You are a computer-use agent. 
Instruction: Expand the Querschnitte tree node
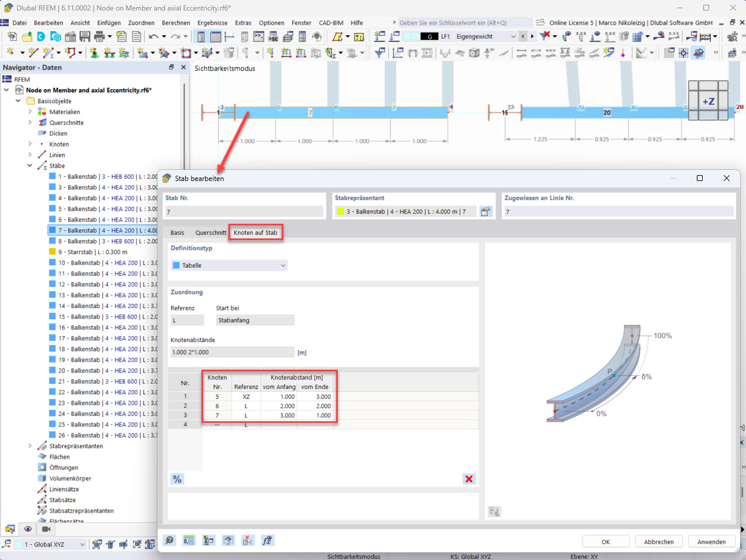[30, 122]
